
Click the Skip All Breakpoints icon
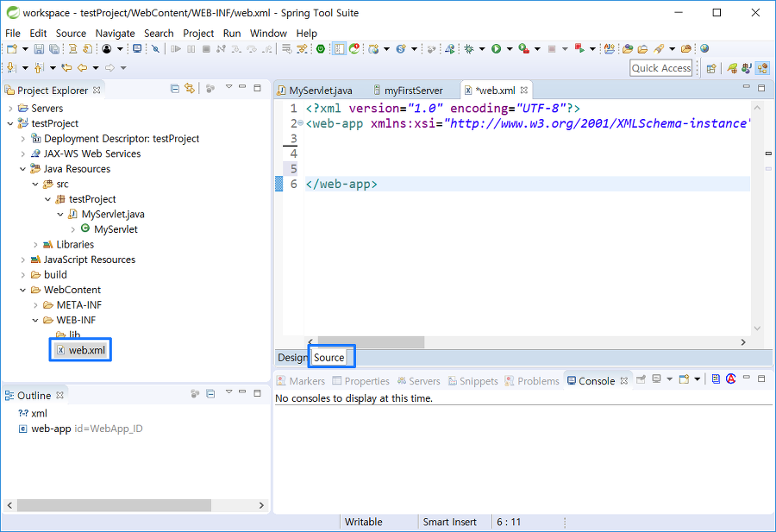click(x=156, y=48)
